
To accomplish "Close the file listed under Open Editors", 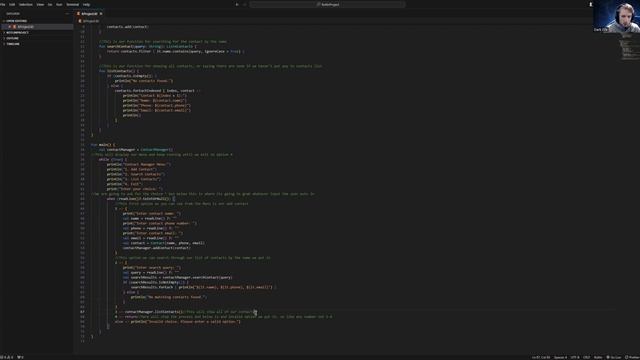I will tap(9, 27).
